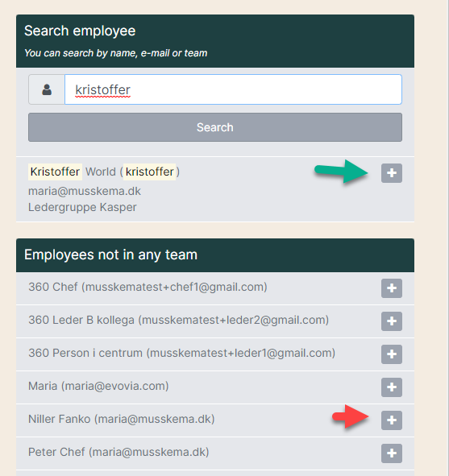449x476 pixels.
Task: Add Kristoffer World with plus button
Action: [x=392, y=173]
